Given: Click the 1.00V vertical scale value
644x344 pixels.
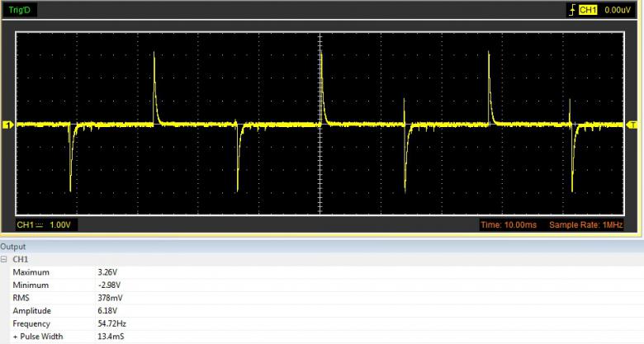Looking at the screenshot, I should pos(60,225).
